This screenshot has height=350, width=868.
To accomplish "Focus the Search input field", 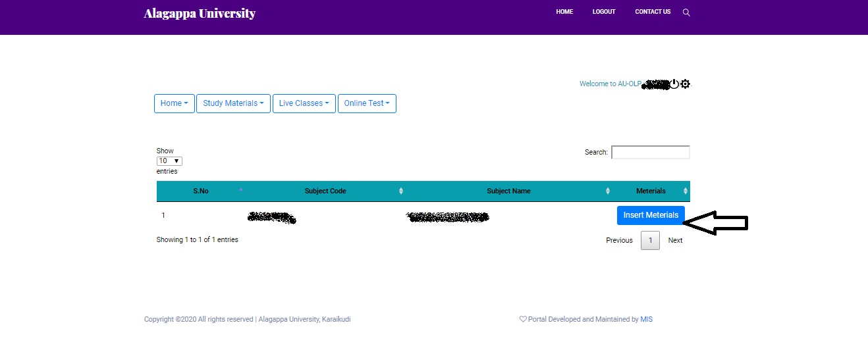I will tap(651, 152).
